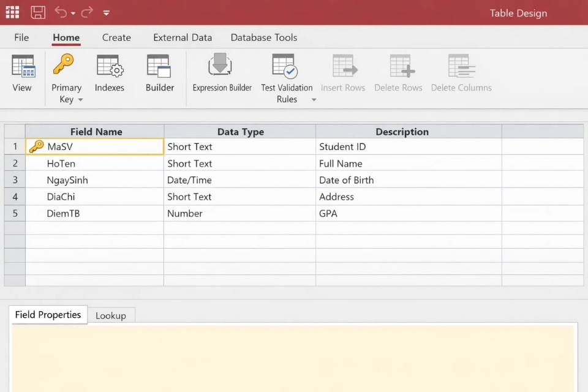Screen dimensions: 588x392
Task: Click the HoTen field name cell
Action: pyautogui.click(x=94, y=164)
